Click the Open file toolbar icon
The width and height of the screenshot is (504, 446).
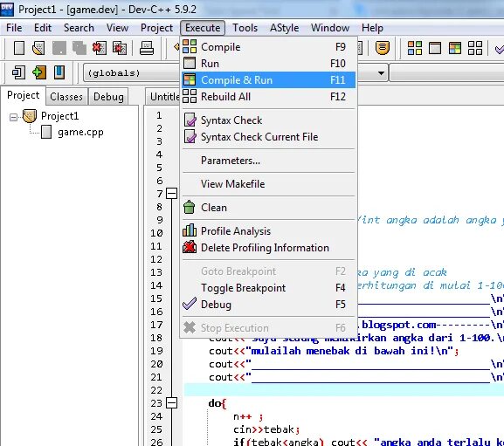tap(38, 48)
